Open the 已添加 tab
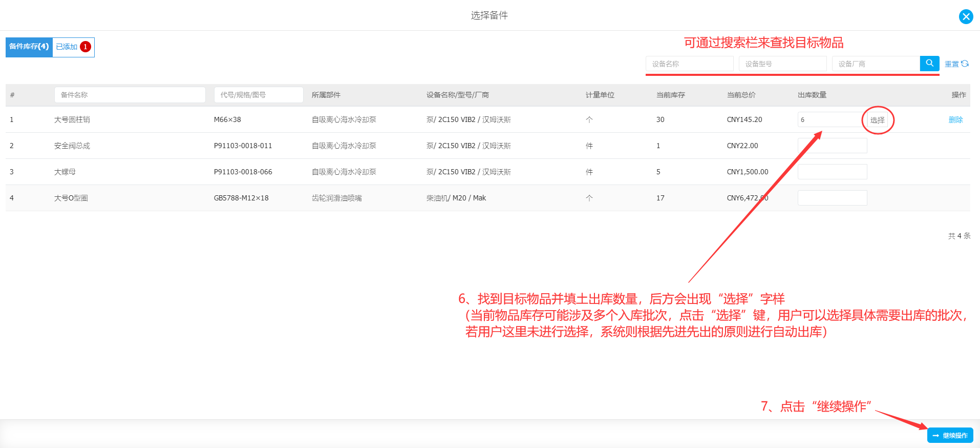 click(73, 47)
